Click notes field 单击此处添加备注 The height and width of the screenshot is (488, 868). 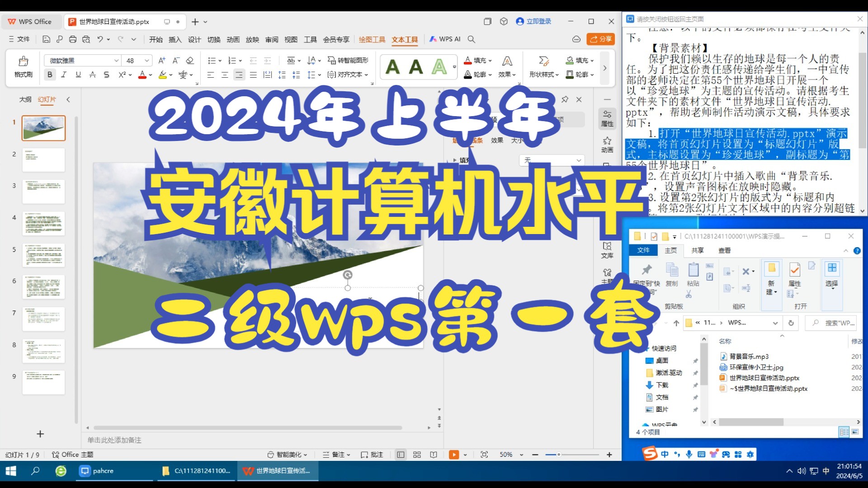click(114, 440)
